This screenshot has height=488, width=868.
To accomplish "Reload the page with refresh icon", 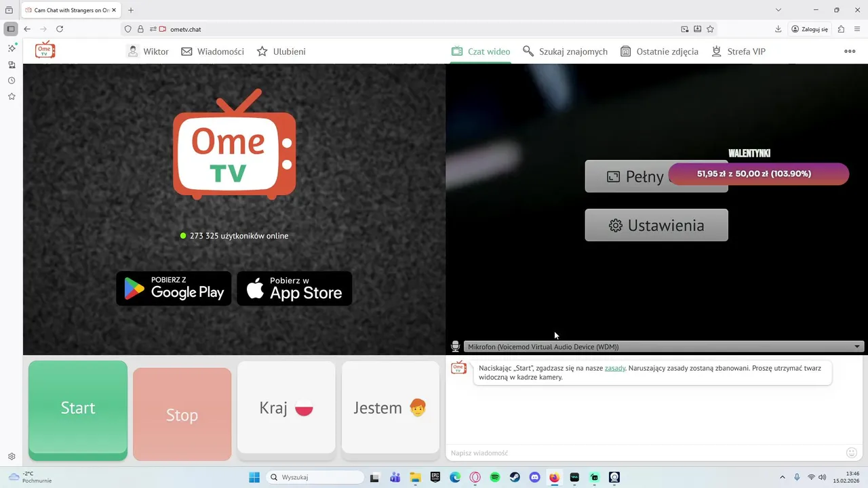I will (x=60, y=29).
